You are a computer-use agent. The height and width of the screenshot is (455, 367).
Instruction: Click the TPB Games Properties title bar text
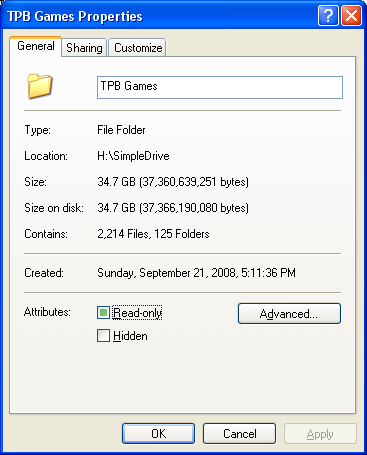pyautogui.click(x=75, y=16)
